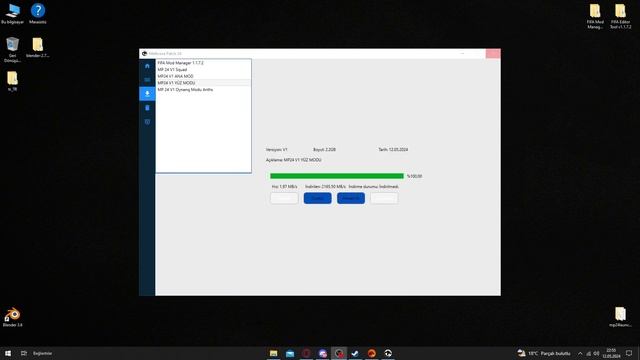Open the folder below the recycle bin
Viewport: 640px width, 360px height.
click(x=12, y=81)
